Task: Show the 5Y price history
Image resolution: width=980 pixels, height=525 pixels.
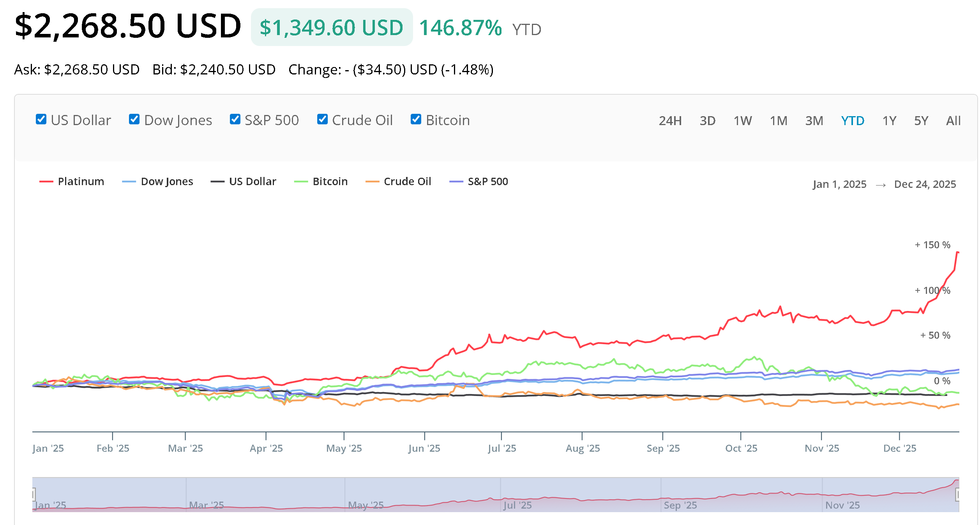Action: 921,121
